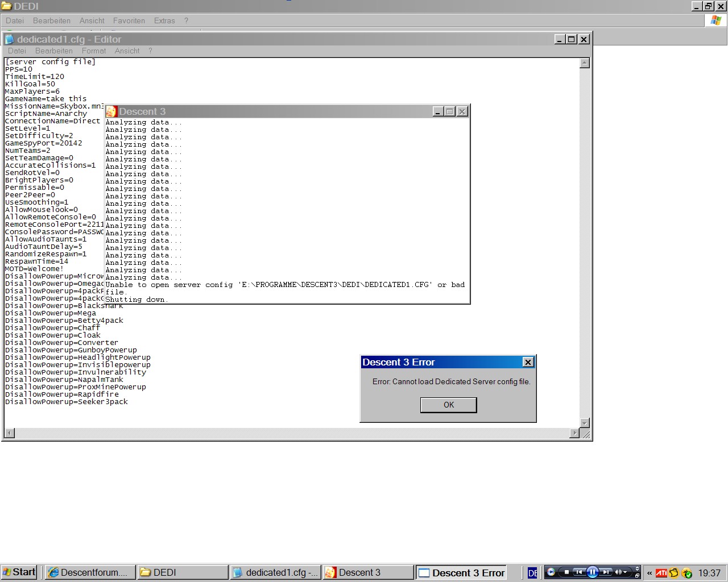Click the ATI tray icon
The image size is (728, 582).
coord(661,573)
